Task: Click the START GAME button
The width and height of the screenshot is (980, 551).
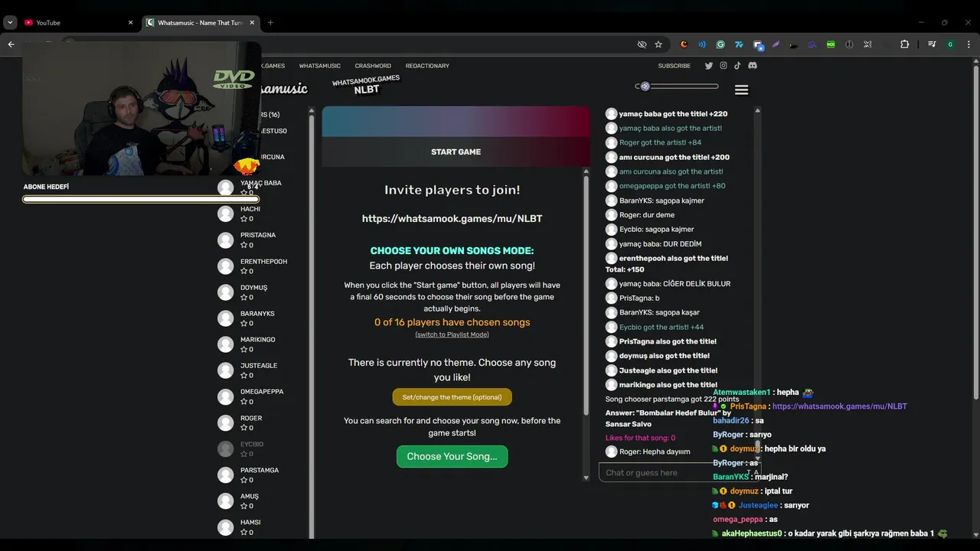Action: (456, 152)
